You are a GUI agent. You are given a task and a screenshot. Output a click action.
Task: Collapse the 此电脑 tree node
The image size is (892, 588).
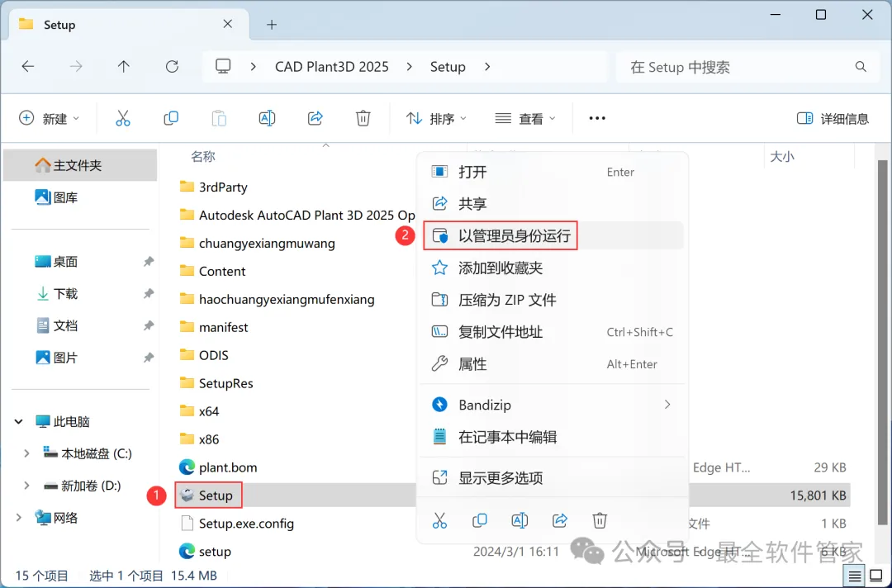[19, 421]
